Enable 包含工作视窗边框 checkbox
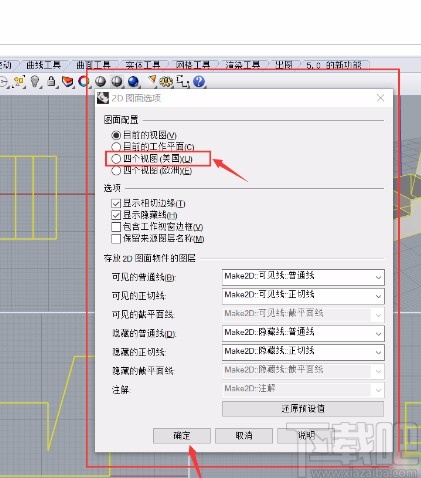This screenshot has height=478, width=421. pos(116,227)
